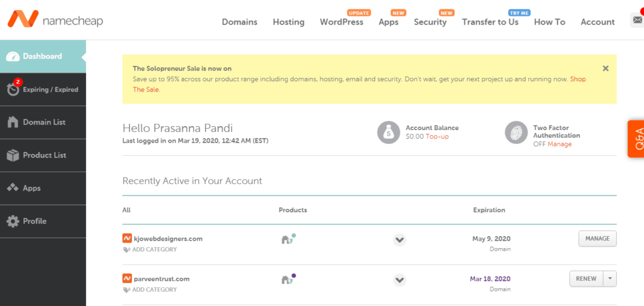Click MANAGE for kjowebdesigners.com

point(597,238)
